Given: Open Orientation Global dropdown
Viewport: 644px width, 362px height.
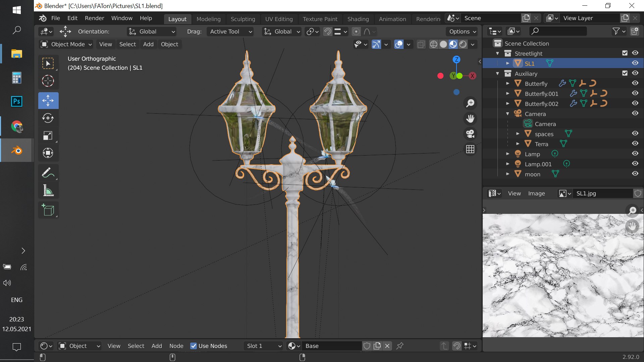Looking at the screenshot, I should 152,32.
